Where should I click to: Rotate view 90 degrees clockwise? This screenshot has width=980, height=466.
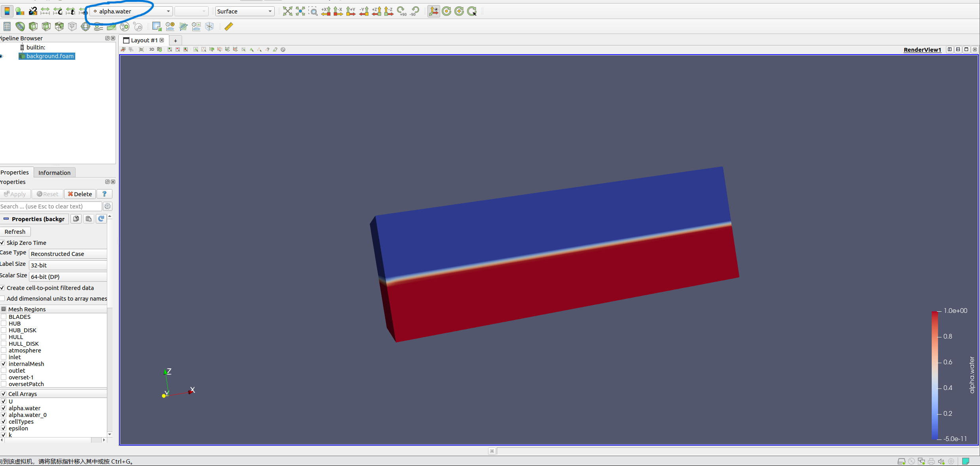(x=402, y=11)
